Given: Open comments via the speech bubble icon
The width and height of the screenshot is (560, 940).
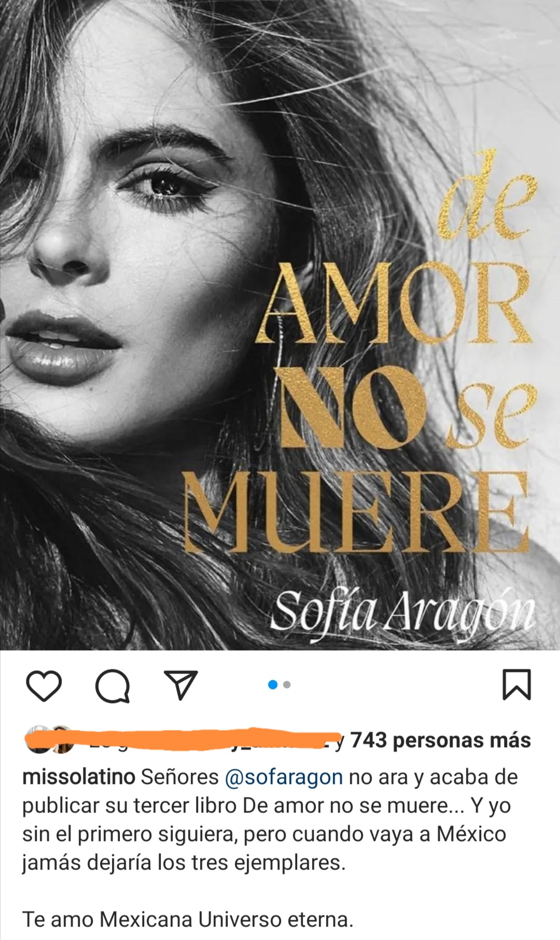Looking at the screenshot, I should click(x=113, y=685).
